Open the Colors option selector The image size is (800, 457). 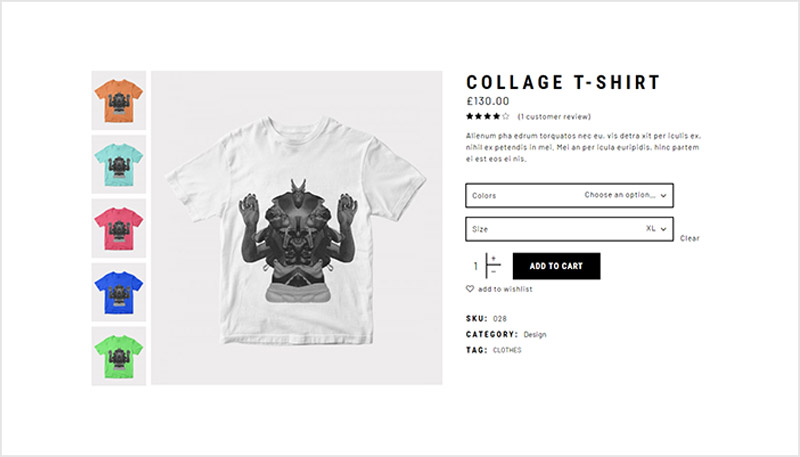coord(569,195)
